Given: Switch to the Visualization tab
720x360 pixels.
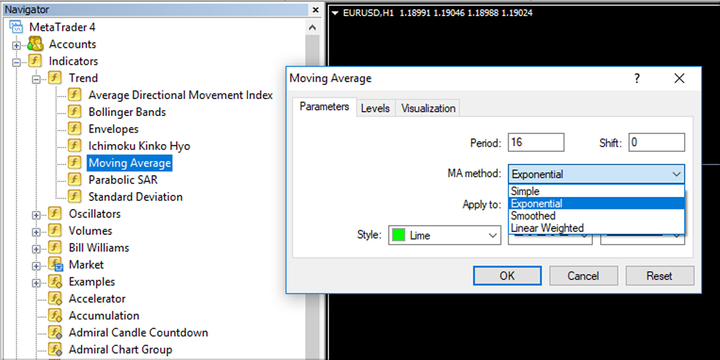Looking at the screenshot, I should [428, 108].
